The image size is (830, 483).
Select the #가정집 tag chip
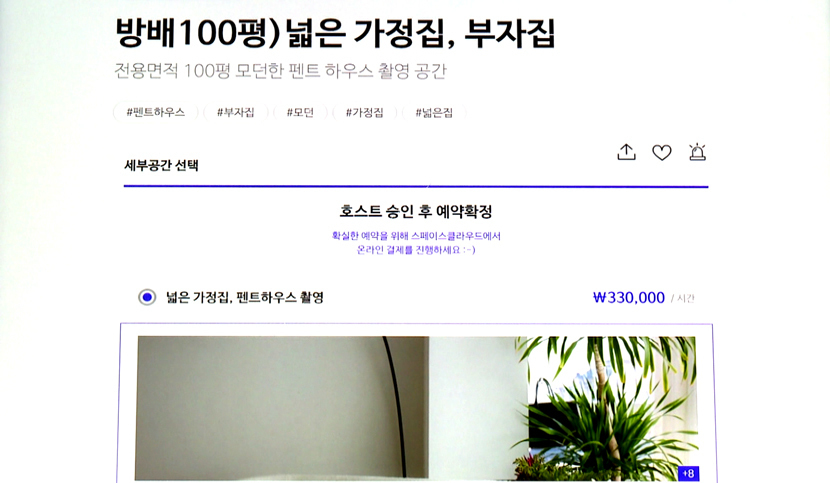click(364, 112)
